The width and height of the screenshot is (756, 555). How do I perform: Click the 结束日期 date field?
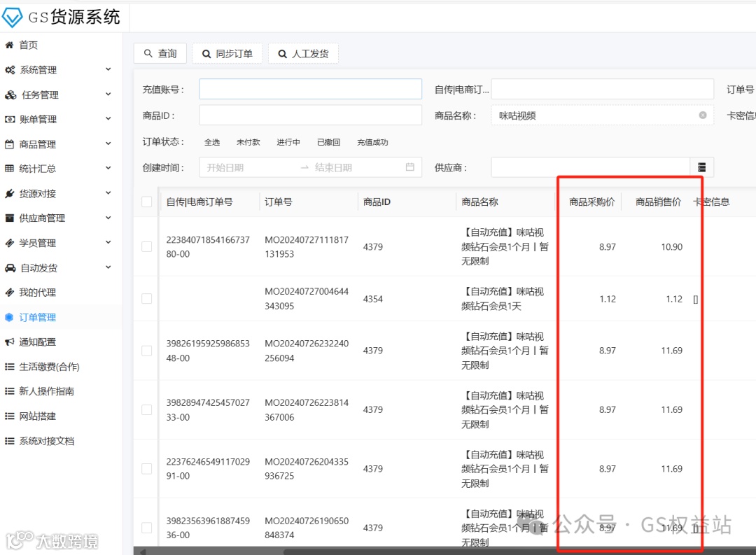(x=357, y=167)
